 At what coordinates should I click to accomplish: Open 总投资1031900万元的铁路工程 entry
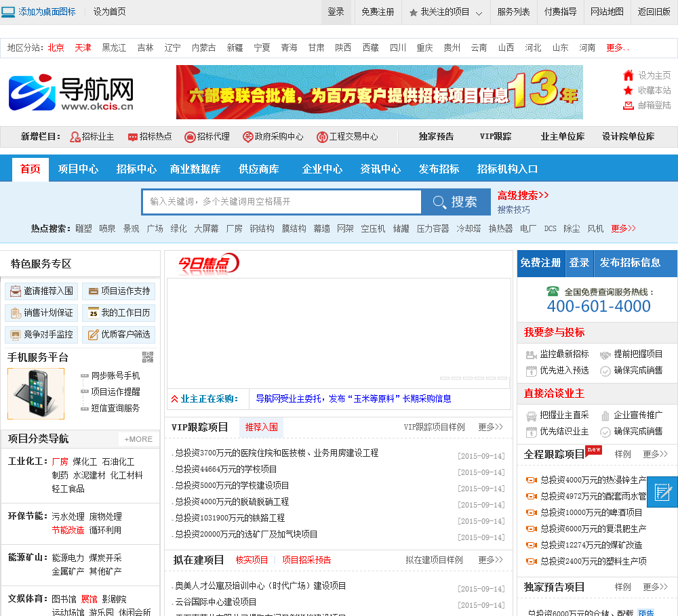tap(230, 518)
